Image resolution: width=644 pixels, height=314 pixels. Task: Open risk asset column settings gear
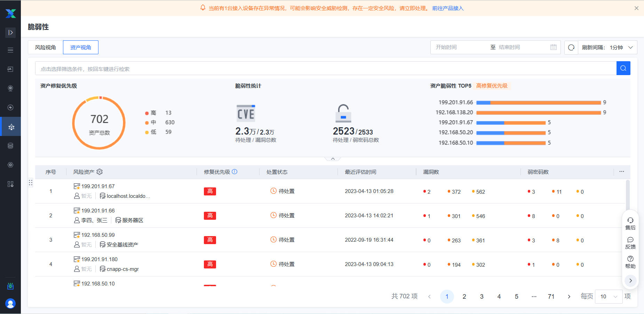[x=100, y=172]
